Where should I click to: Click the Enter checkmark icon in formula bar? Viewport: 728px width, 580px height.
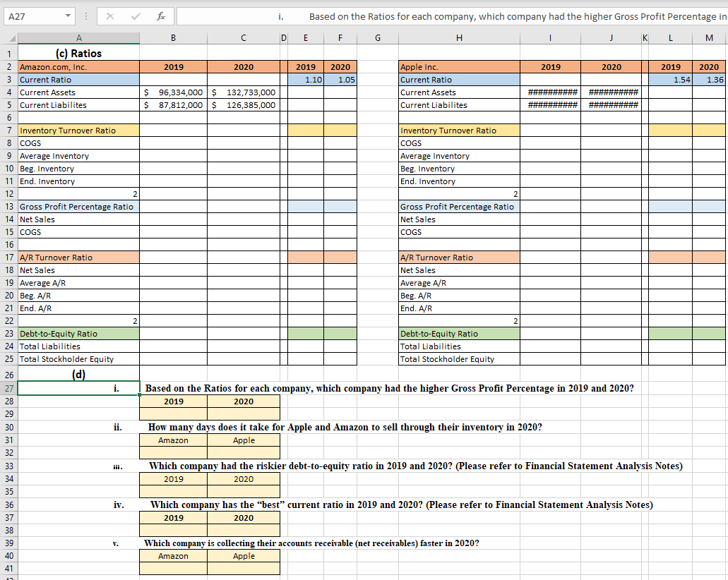(136, 16)
